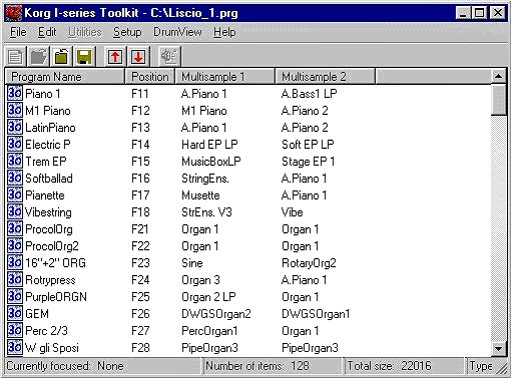The image size is (511, 379).
Task: Move item down with red down-arrow icon
Action: tap(138, 56)
